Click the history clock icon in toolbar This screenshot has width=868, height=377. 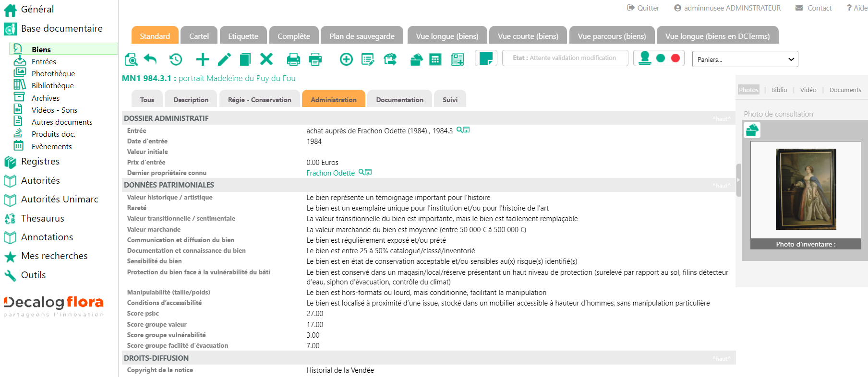pos(176,59)
